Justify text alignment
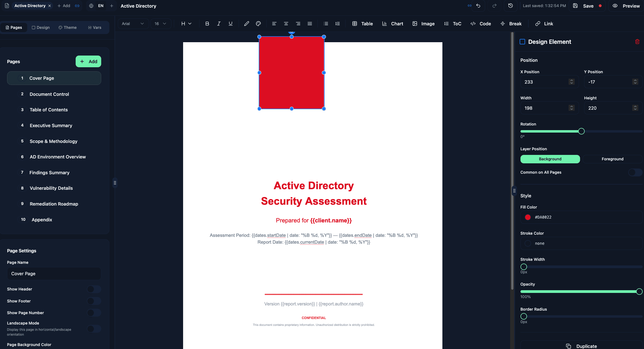 310,24
